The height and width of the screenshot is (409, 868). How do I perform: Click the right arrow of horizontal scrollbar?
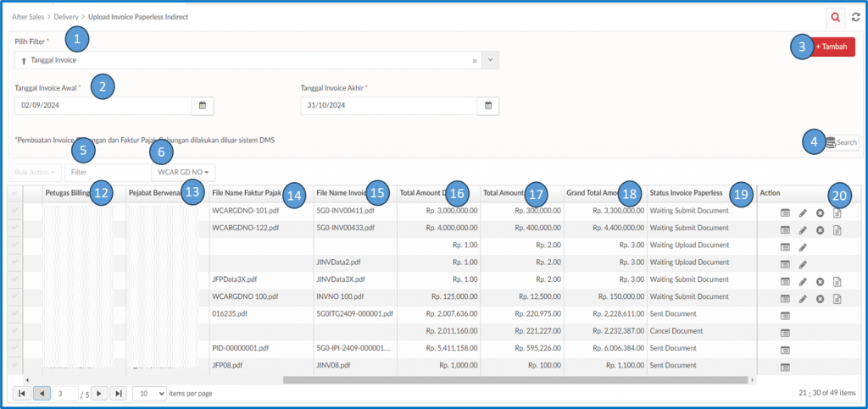coord(753,380)
